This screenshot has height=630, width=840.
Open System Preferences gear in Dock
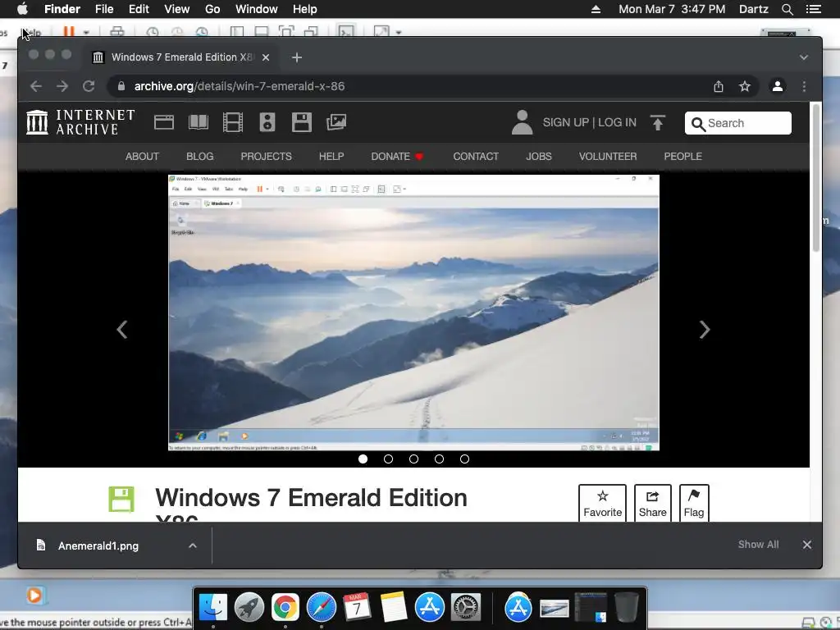coord(466,608)
